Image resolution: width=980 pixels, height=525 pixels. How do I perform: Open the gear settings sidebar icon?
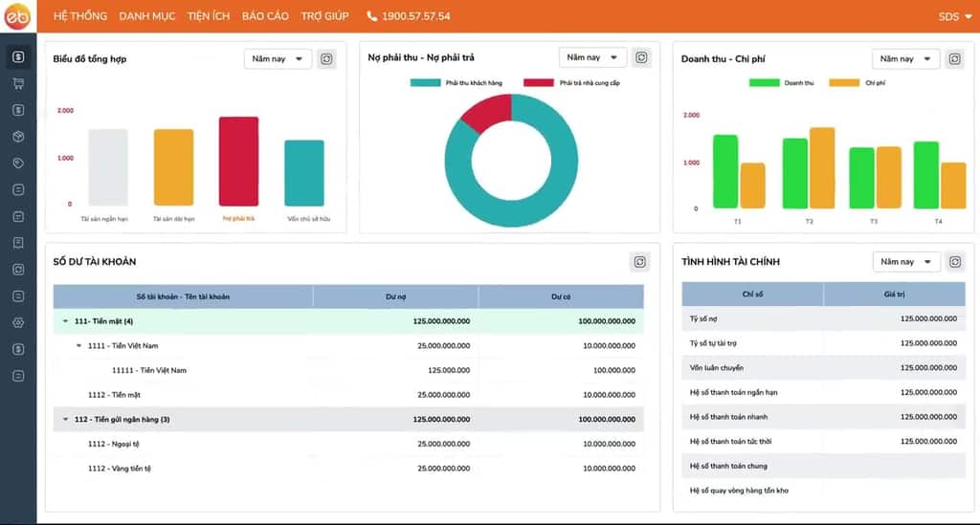18,322
